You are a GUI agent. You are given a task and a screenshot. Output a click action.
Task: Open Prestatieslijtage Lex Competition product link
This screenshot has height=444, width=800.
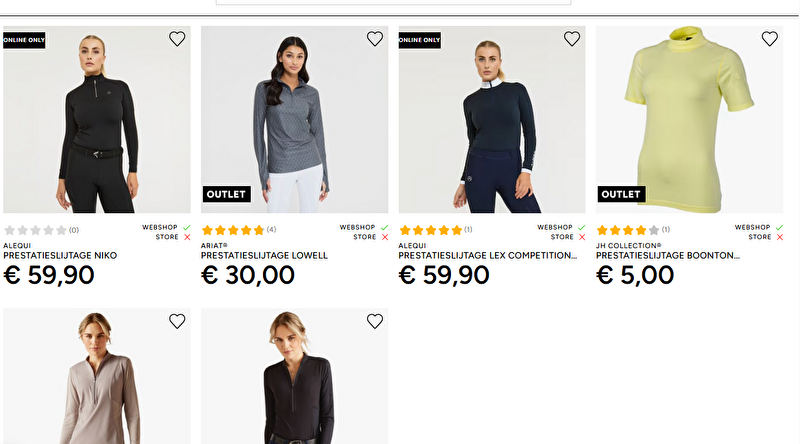488,255
